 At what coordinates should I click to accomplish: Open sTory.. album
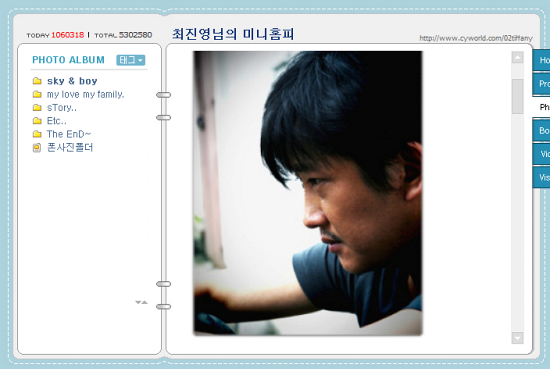62,108
